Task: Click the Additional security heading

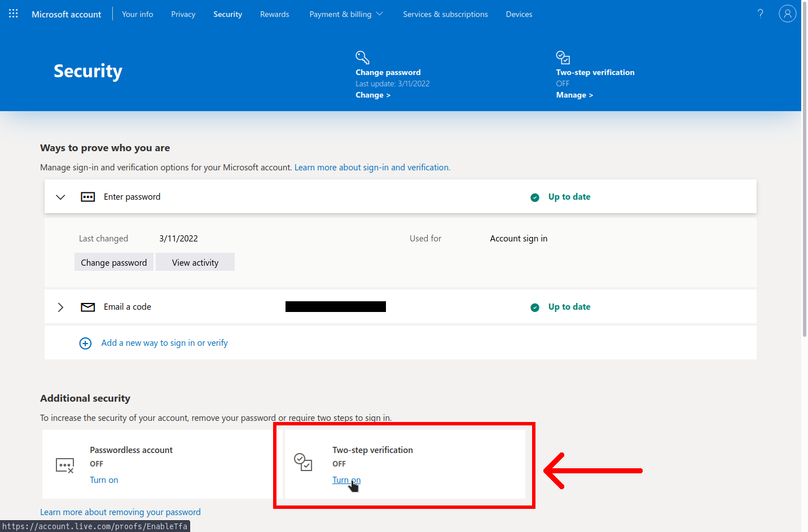Action: tap(85, 398)
